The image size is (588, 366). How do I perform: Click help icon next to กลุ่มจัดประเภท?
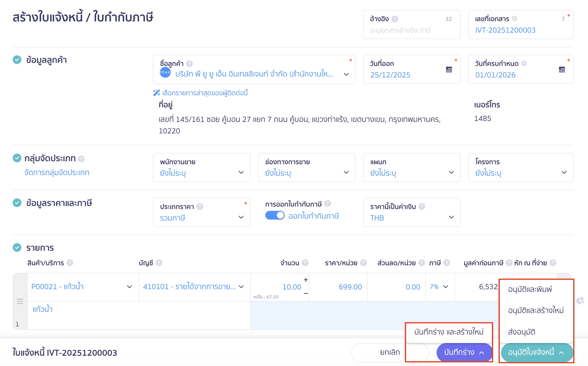pyautogui.click(x=81, y=159)
